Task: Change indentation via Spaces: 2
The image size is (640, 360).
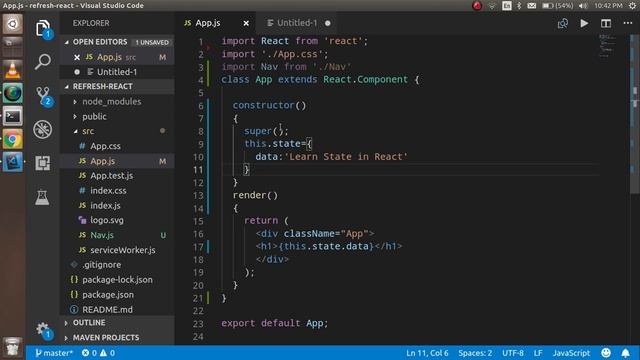Action: (475, 353)
